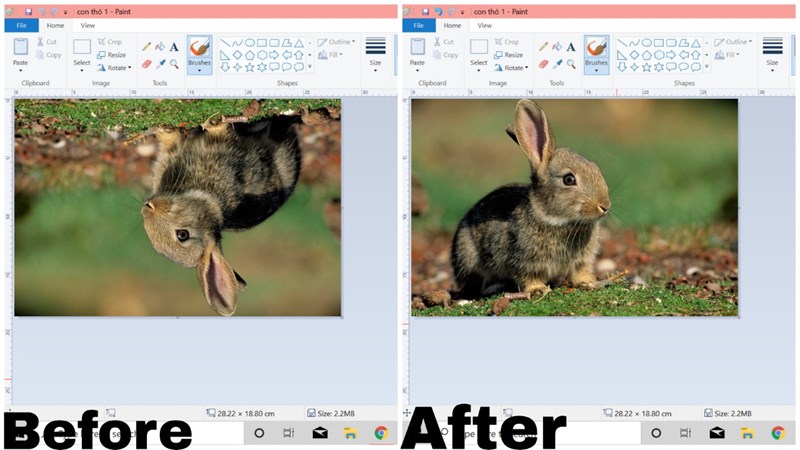This screenshot has width=800, height=450.
Task: Select the Eraser tool in right Paint window
Action: coord(543,64)
